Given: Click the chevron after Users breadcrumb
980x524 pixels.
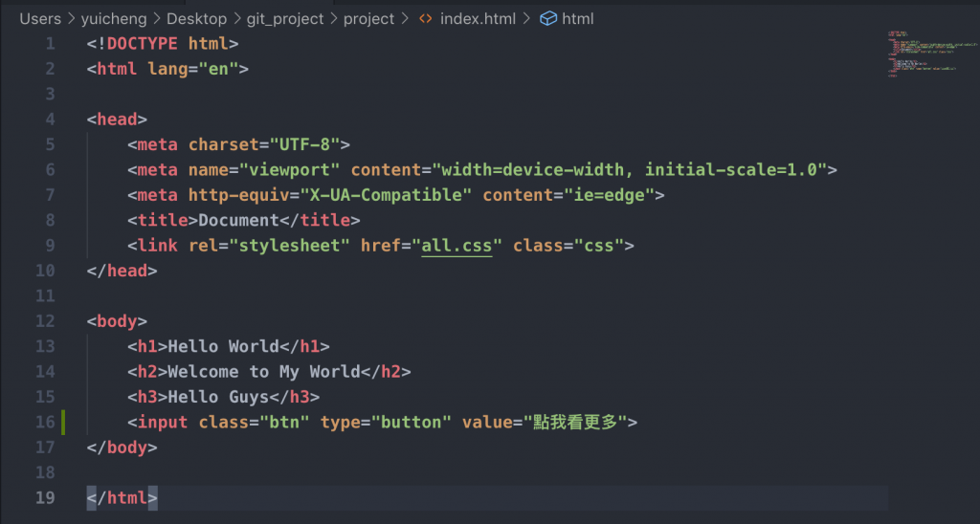Looking at the screenshot, I should pos(71,19).
